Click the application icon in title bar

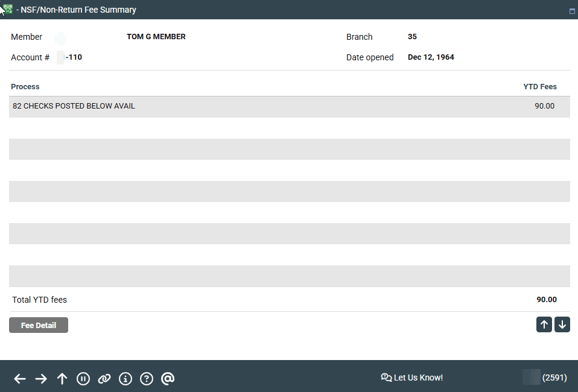pos(7,9)
